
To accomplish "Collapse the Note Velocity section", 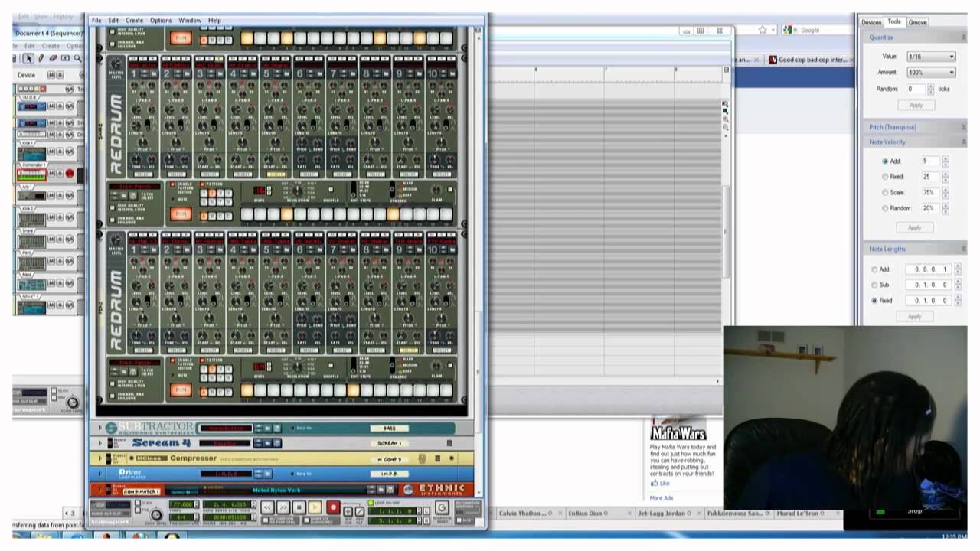I will [x=963, y=142].
